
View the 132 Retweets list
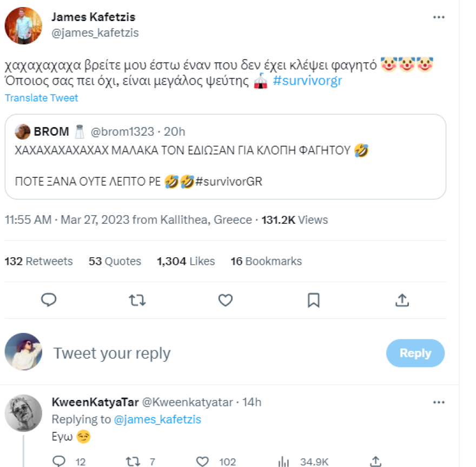(38, 261)
